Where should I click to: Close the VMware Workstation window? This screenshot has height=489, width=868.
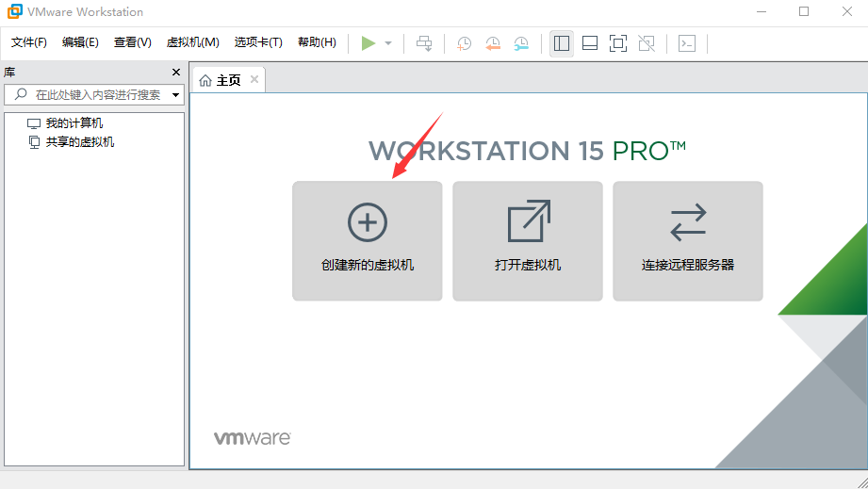pyautogui.click(x=847, y=11)
